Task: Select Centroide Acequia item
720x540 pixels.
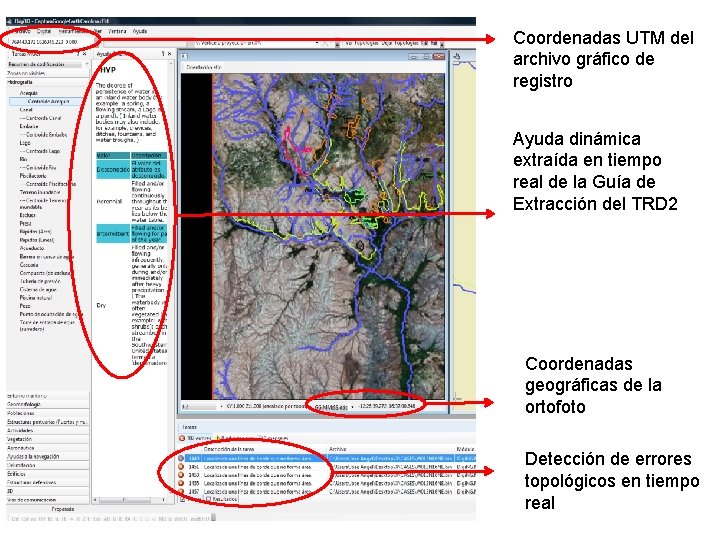Action: [48, 101]
